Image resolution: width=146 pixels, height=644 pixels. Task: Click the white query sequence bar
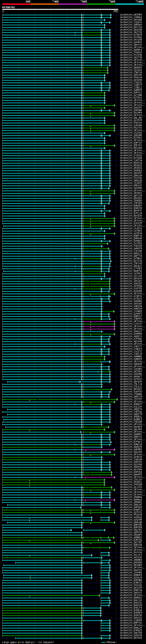click(60, 10)
